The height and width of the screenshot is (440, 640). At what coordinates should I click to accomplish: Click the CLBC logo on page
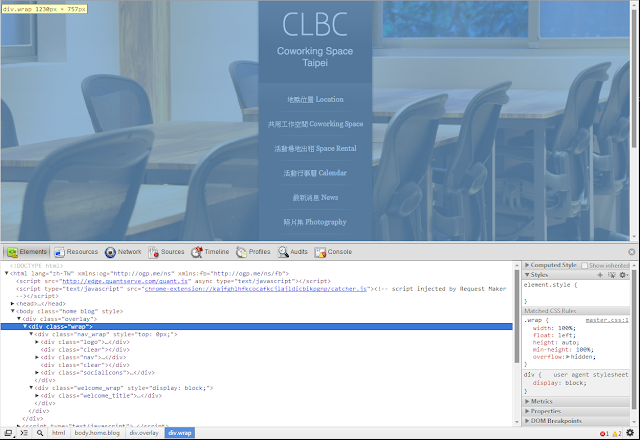[x=315, y=24]
